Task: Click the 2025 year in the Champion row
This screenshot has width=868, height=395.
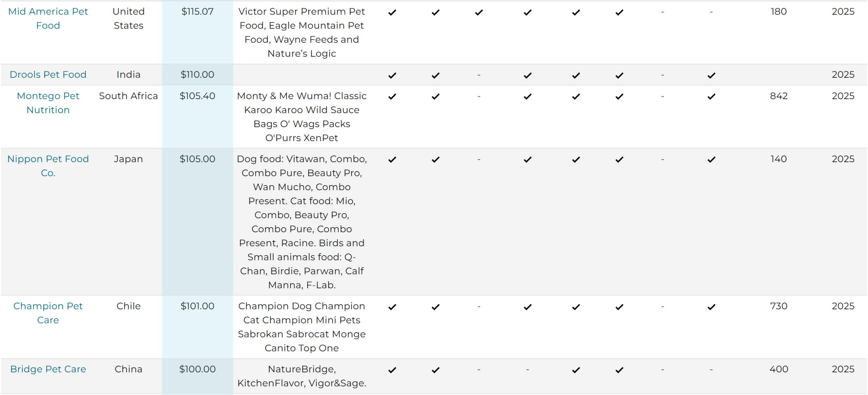Action: point(843,306)
